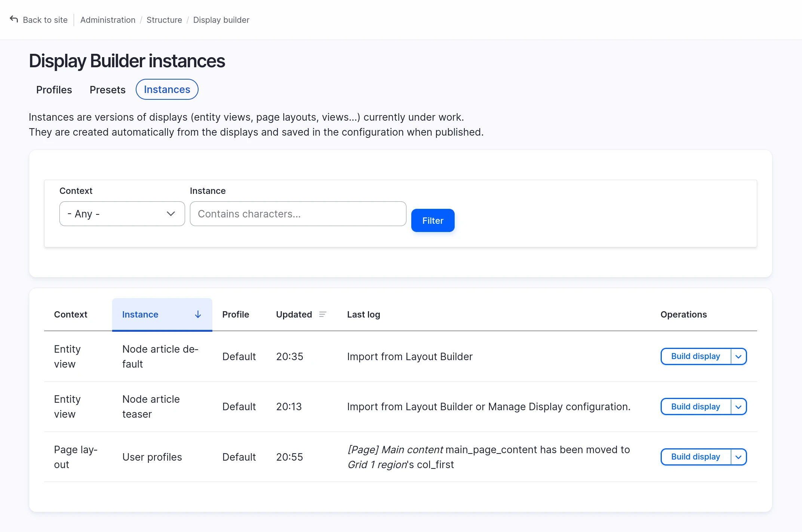Click the Updated column sort icon
The image size is (802, 532).
click(x=323, y=315)
